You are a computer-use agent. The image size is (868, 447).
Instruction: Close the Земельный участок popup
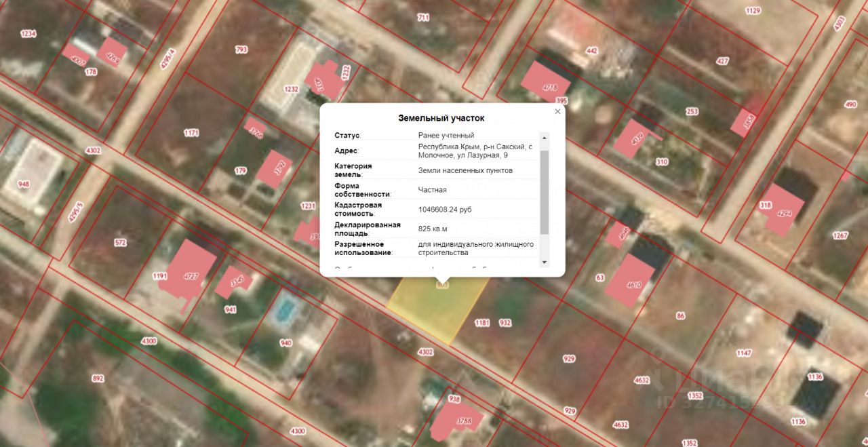click(x=557, y=112)
